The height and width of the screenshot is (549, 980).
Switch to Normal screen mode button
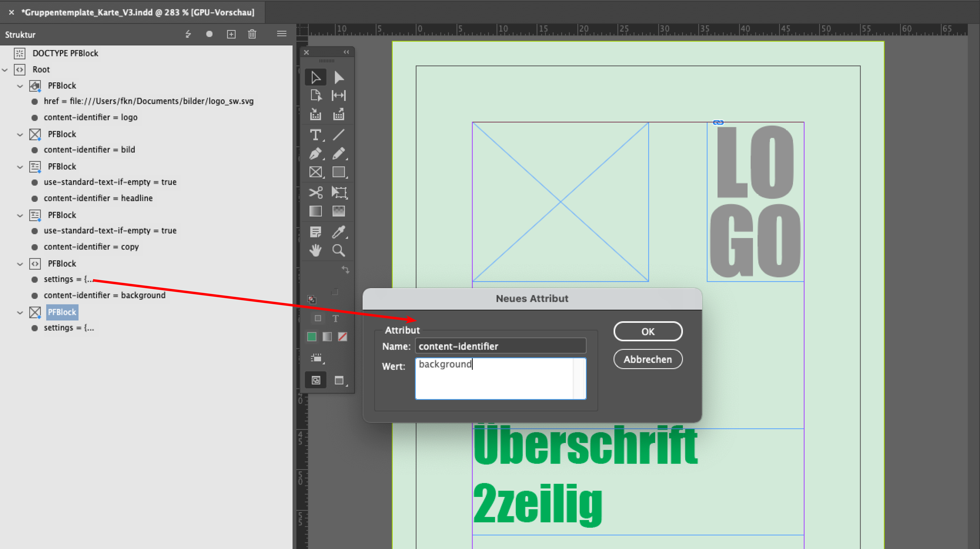tap(315, 380)
